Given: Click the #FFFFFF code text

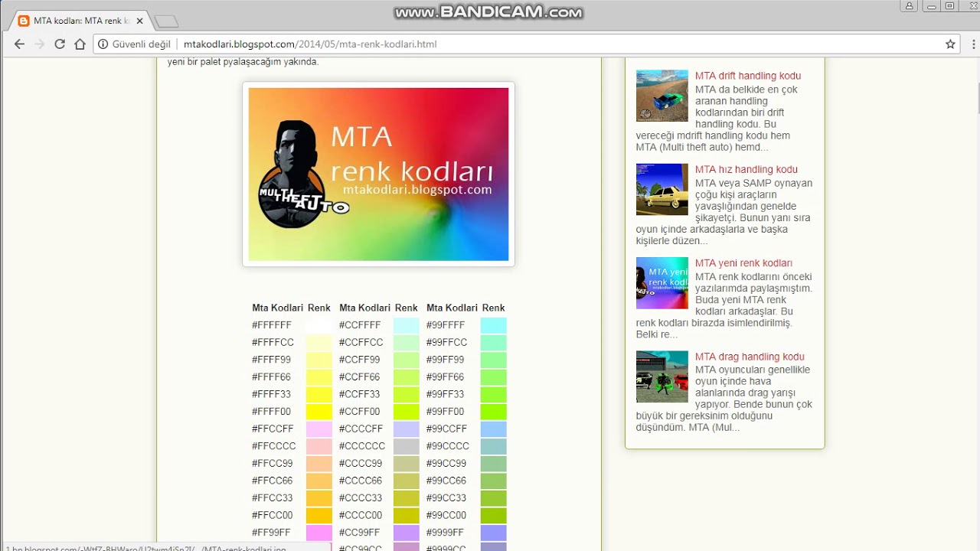Looking at the screenshot, I should coord(272,325).
